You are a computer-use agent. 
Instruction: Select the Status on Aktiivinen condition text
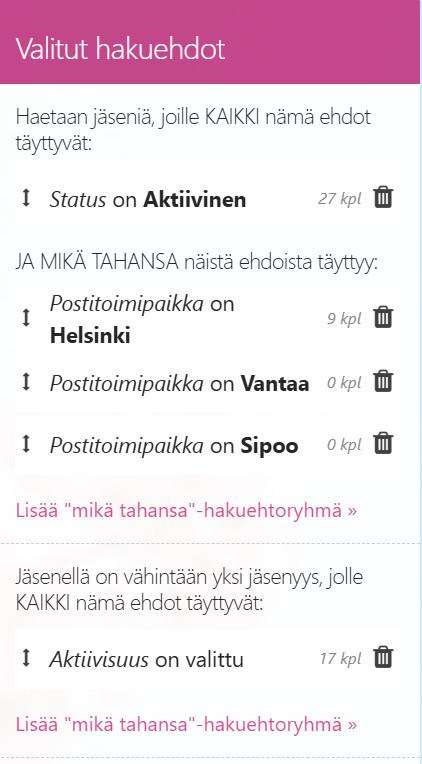point(148,200)
